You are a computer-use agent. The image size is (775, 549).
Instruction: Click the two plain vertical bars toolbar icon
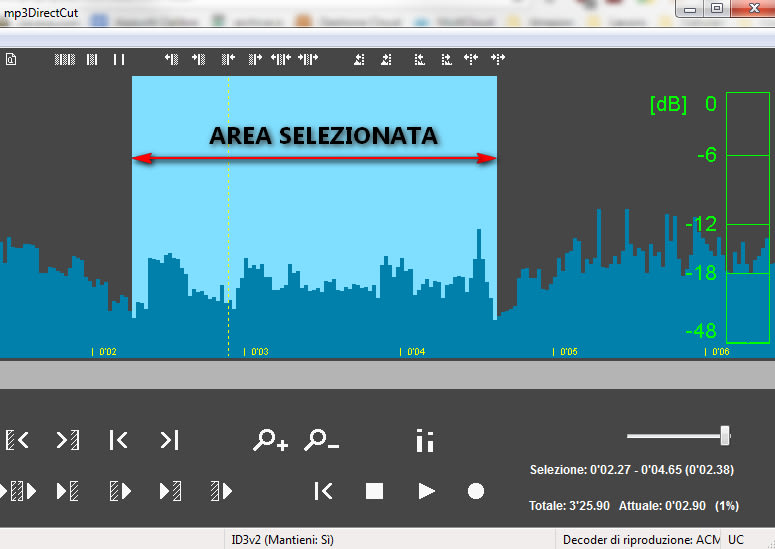[119, 60]
